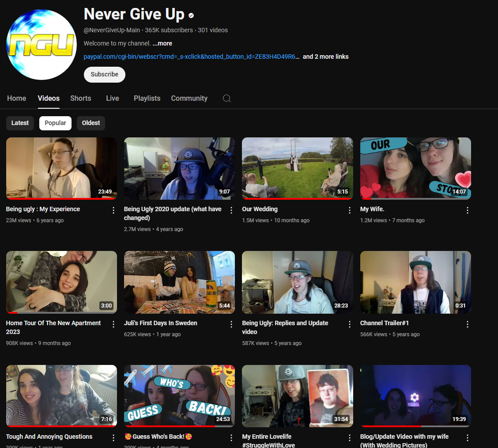
Task: Play the Home Tour apartment thumbnail
Action: [61, 282]
